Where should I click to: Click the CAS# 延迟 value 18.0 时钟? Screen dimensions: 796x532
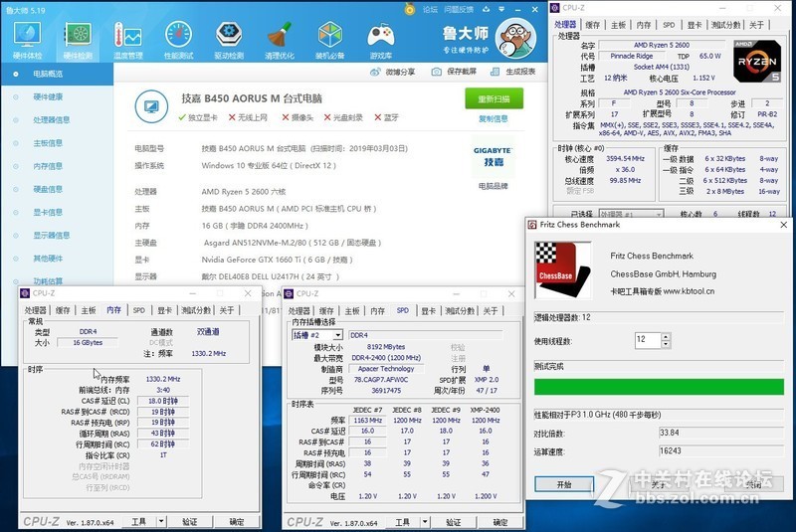pyautogui.click(x=163, y=401)
